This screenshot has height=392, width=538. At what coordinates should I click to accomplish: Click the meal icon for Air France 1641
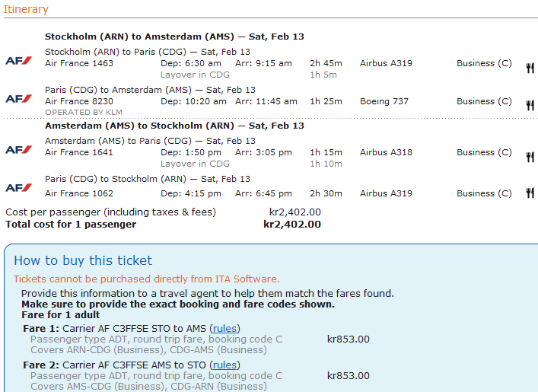(530, 157)
